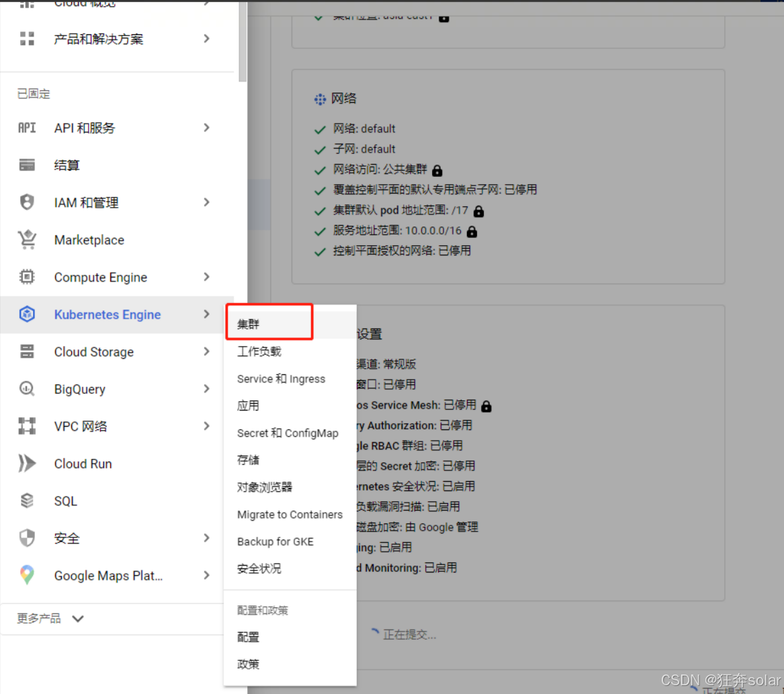Open 政策 under 配置和政策

290,664
